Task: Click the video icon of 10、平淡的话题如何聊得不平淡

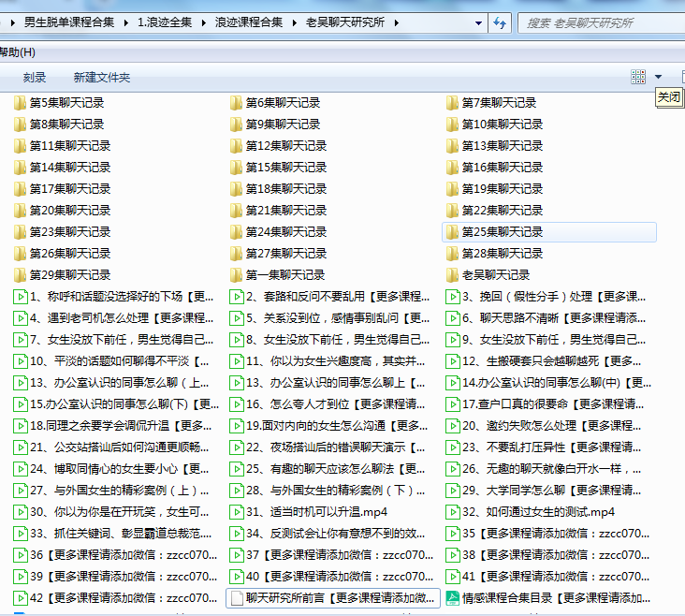Action: coord(20,361)
